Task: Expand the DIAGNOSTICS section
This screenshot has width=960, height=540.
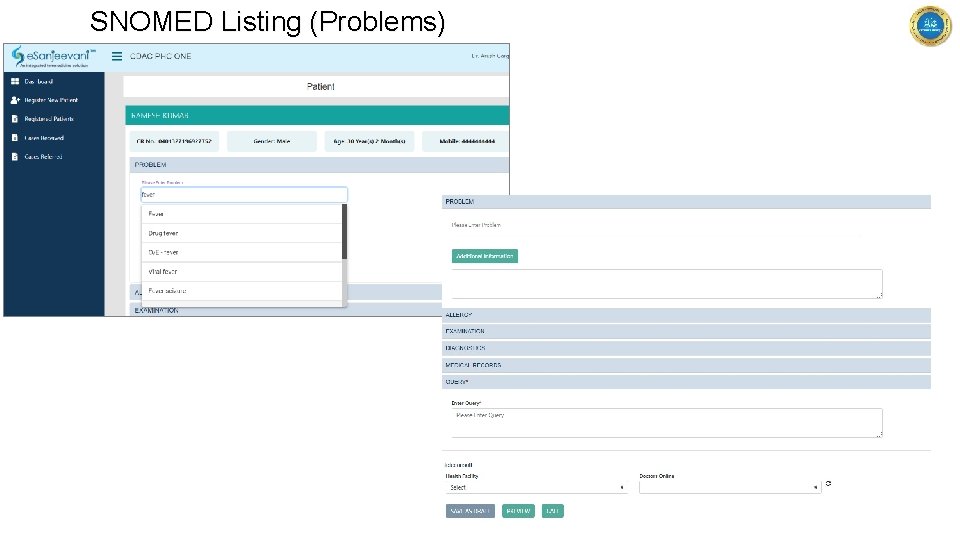Action: (686, 348)
